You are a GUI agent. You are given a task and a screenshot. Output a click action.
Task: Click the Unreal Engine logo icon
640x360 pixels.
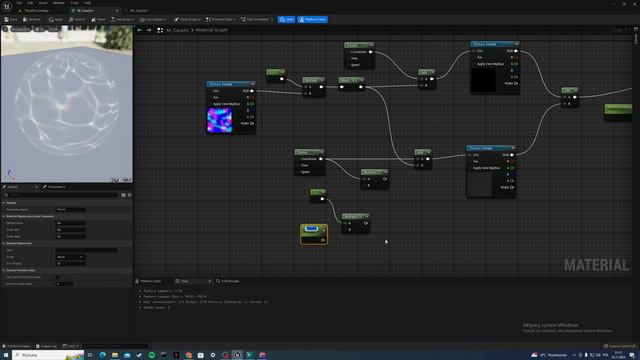[x=7, y=6]
